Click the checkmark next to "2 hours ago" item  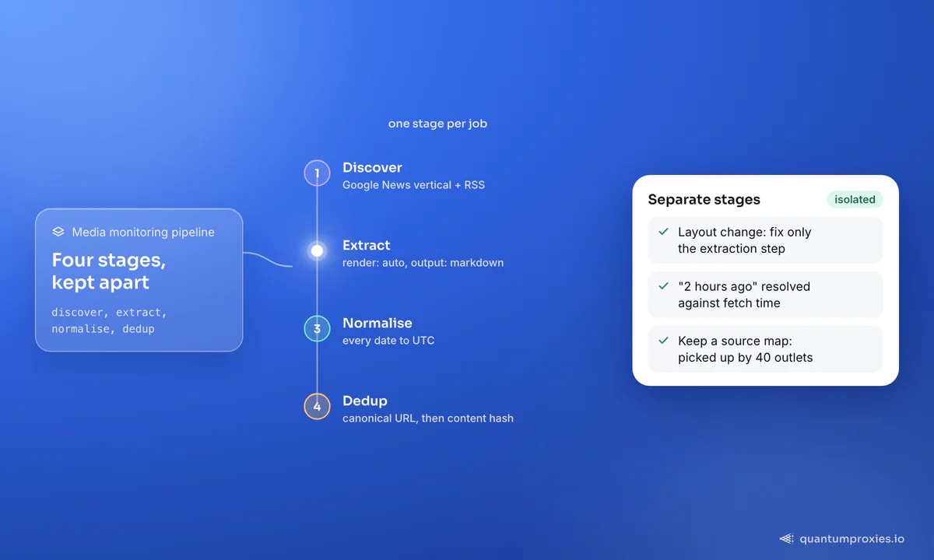click(x=663, y=286)
